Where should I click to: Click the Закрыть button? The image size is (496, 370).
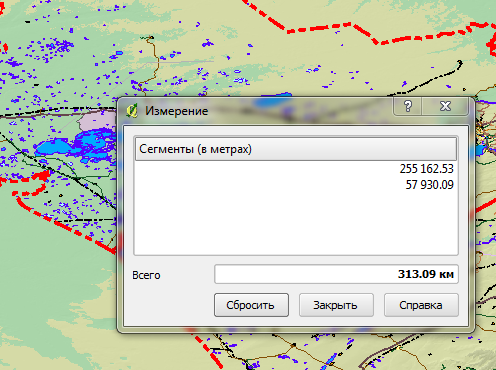point(336,305)
